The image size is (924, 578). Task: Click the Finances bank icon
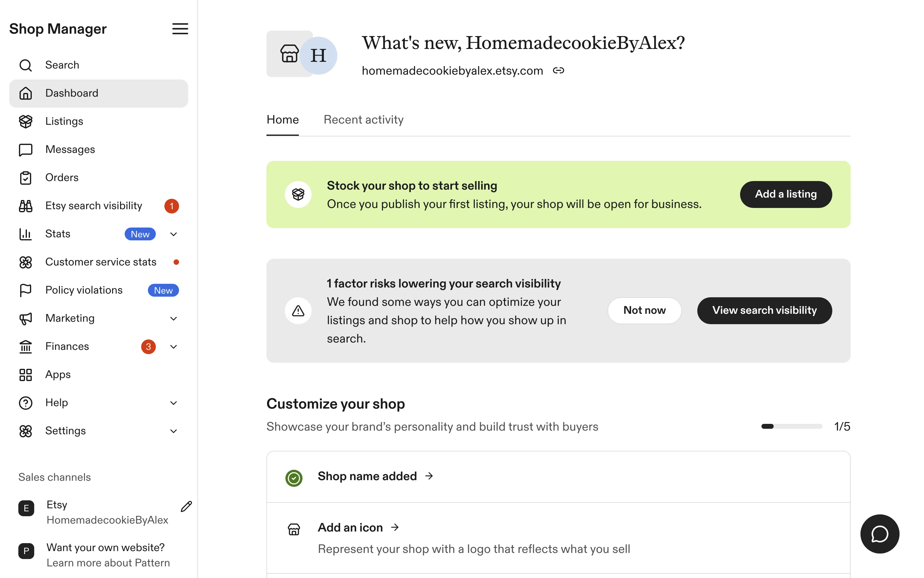pos(26,347)
